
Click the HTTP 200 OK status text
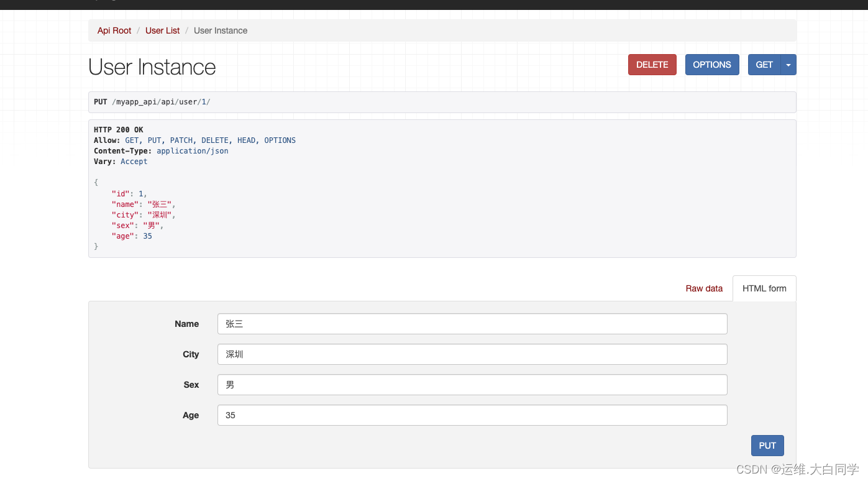tap(119, 130)
